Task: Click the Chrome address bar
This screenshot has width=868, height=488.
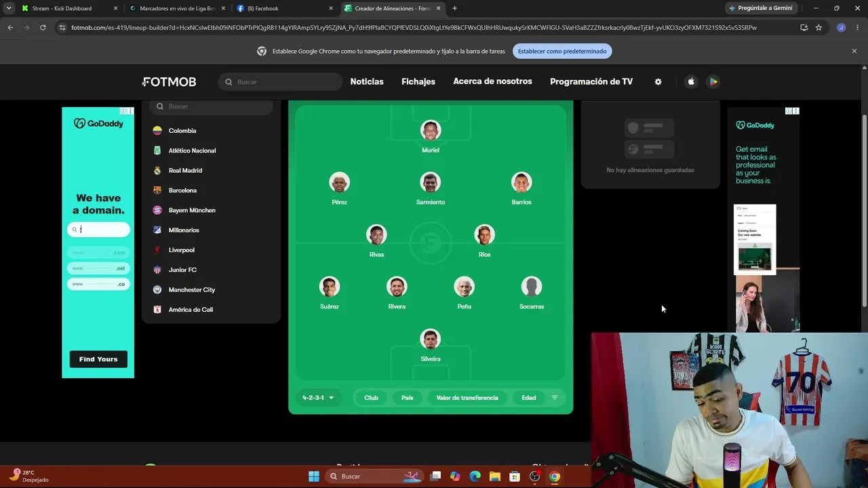Action: [x=427, y=28]
